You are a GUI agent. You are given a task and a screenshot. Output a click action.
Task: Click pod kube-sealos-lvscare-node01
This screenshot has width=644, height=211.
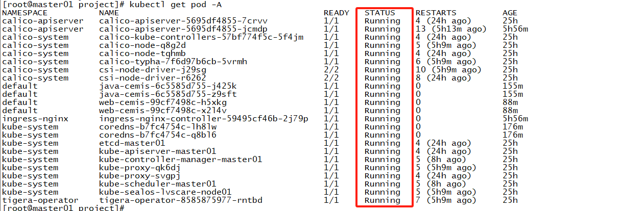tap(165, 192)
